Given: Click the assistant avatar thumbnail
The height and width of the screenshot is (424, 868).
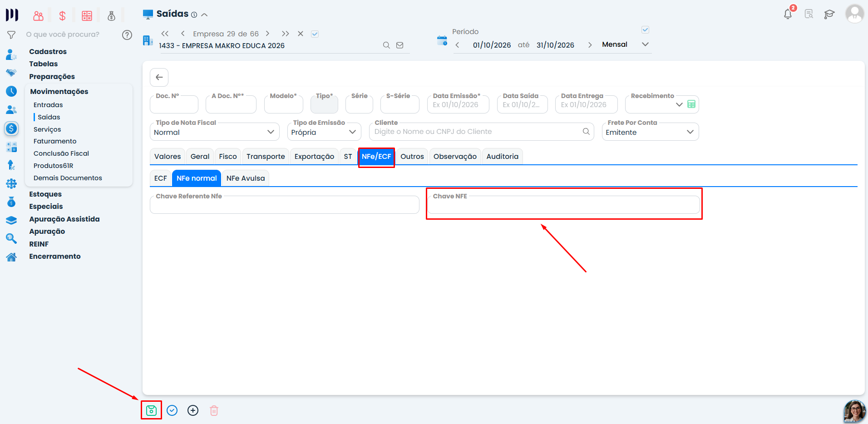Looking at the screenshot, I should coord(854,411).
